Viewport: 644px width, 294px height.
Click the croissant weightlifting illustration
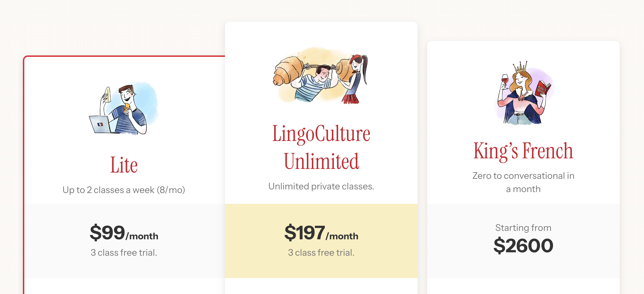tap(321, 76)
